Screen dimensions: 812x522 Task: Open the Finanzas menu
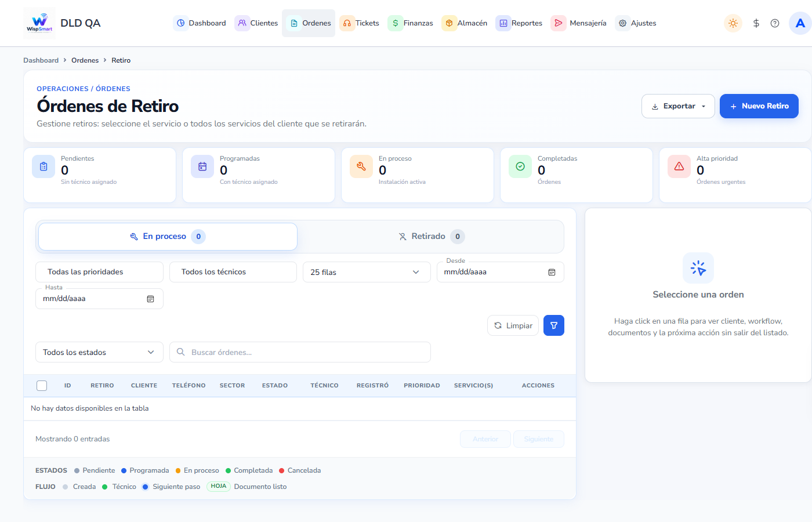tap(411, 23)
